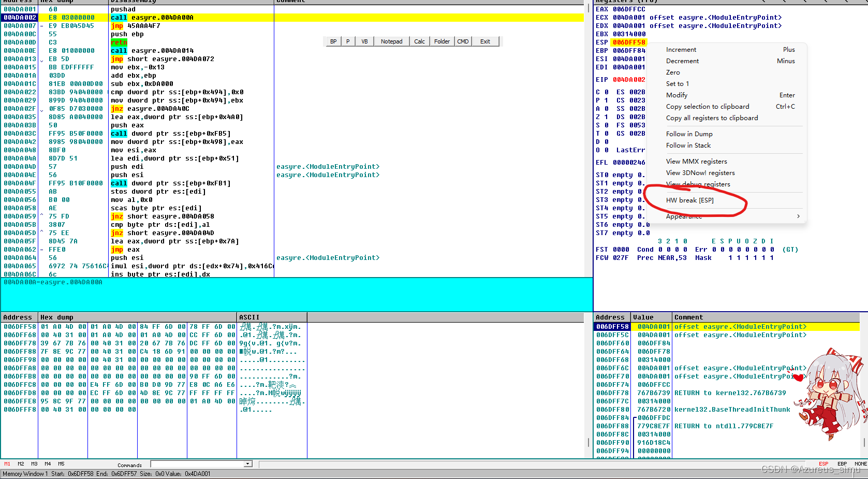Click the EFL register value 00000246
Viewport: 868px width, 479px height.
pos(629,163)
